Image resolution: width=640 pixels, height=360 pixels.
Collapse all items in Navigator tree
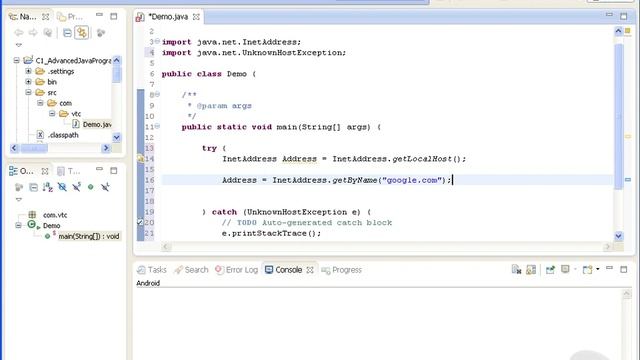67,32
